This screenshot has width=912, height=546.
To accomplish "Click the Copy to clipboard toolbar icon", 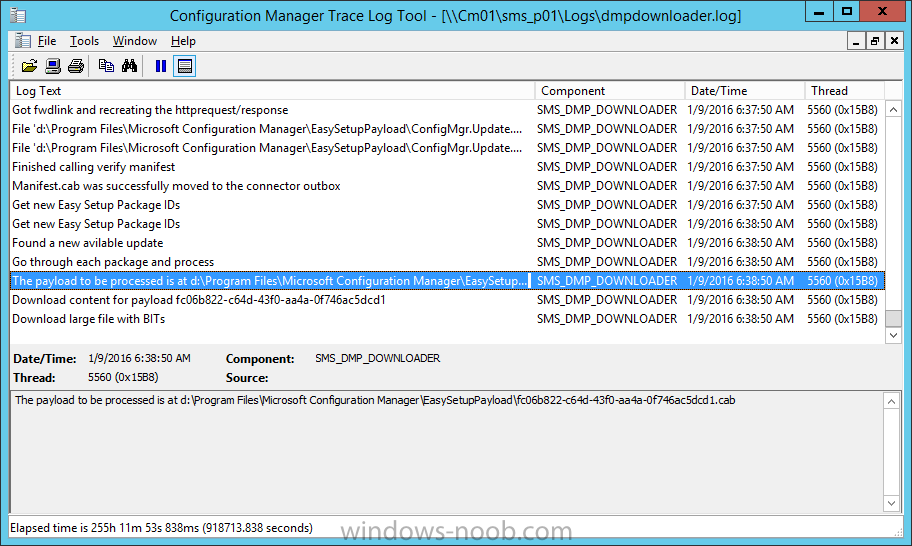I will [x=106, y=66].
